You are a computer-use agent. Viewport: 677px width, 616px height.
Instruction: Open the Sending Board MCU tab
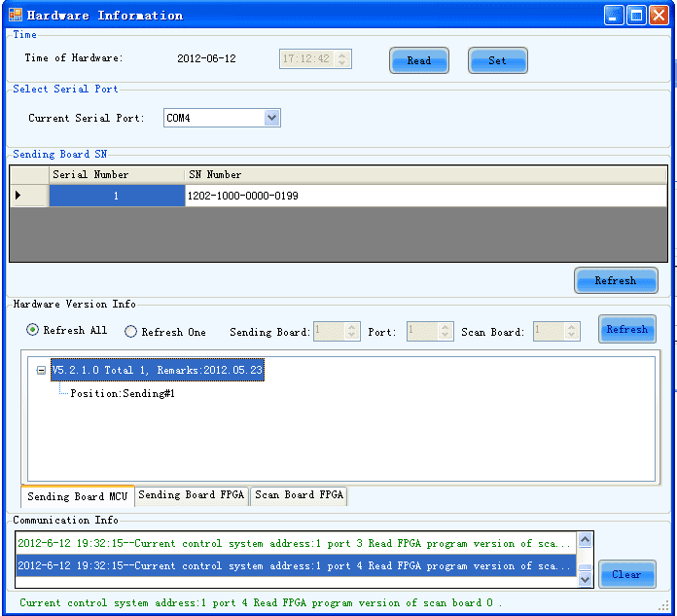click(77, 496)
